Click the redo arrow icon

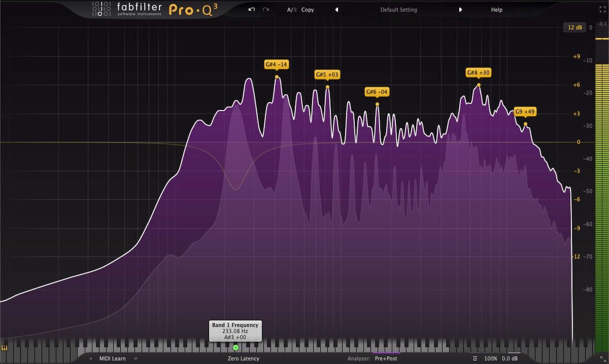265,9
